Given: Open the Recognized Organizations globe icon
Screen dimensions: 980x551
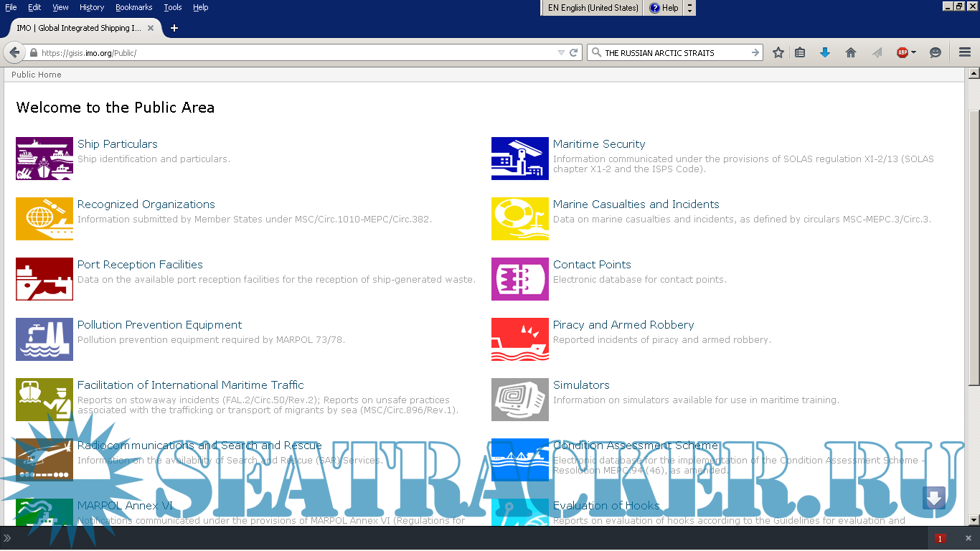Looking at the screenshot, I should click(44, 219).
